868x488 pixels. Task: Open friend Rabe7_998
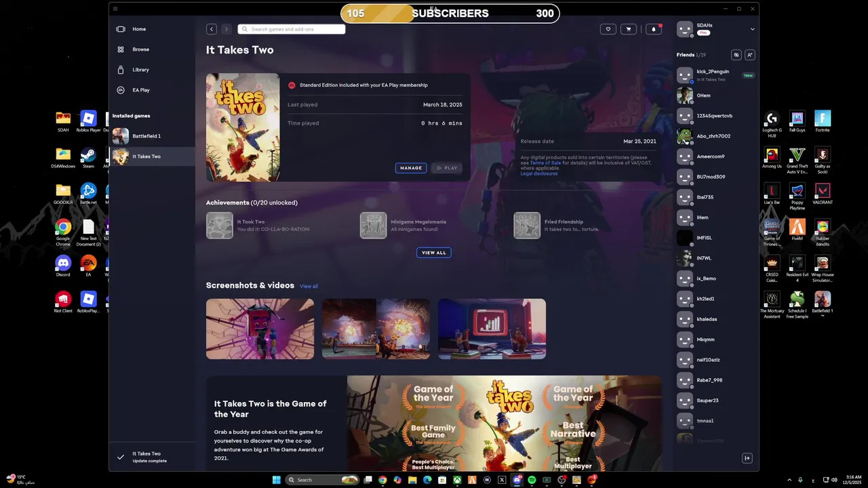coord(715,380)
